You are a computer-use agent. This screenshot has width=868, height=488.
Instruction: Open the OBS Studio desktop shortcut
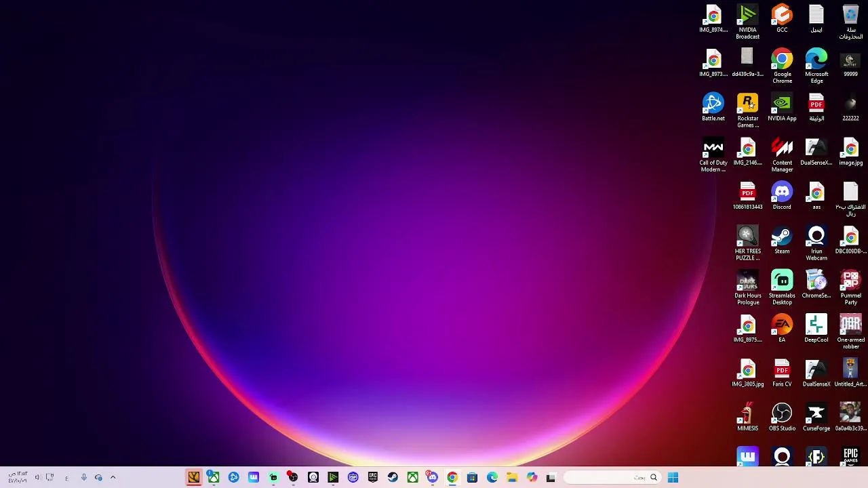(782, 417)
